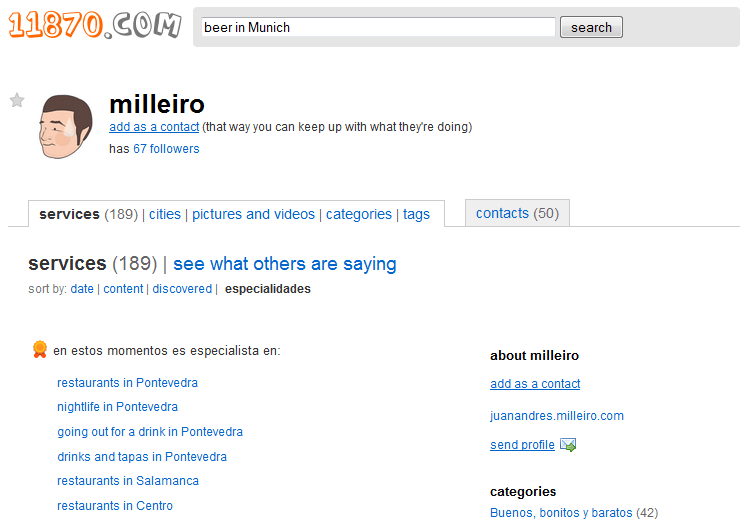Sort services by content

tap(123, 289)
